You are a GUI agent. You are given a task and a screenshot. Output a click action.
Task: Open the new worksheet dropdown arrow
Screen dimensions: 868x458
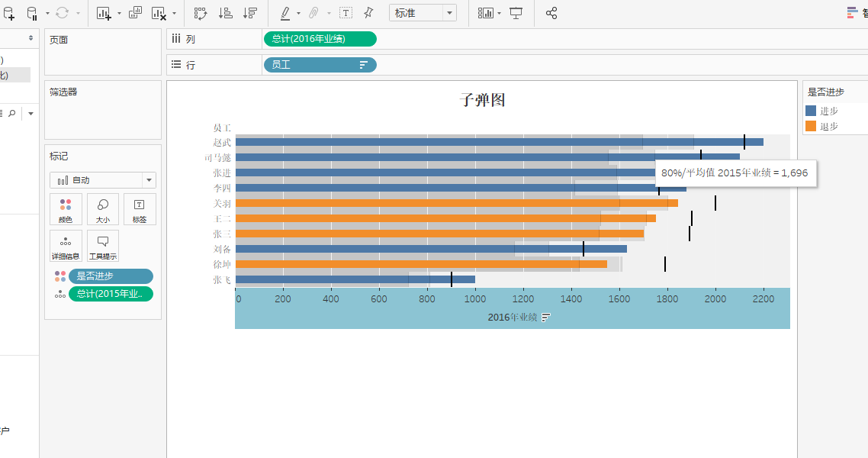(119, 13)
